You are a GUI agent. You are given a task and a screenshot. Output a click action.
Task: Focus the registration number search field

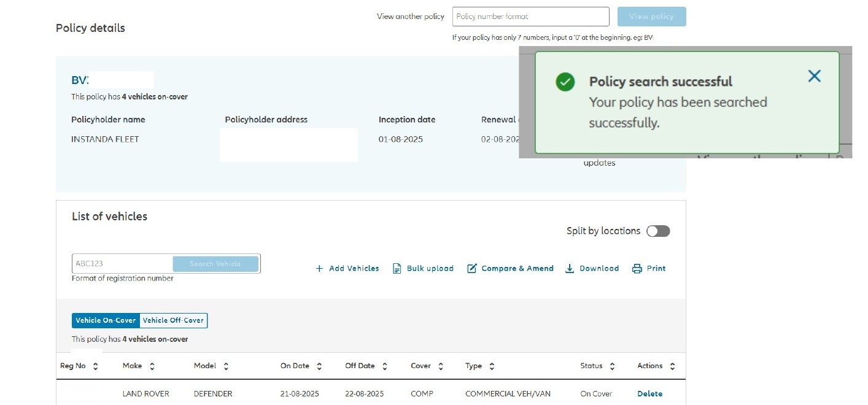123,264
